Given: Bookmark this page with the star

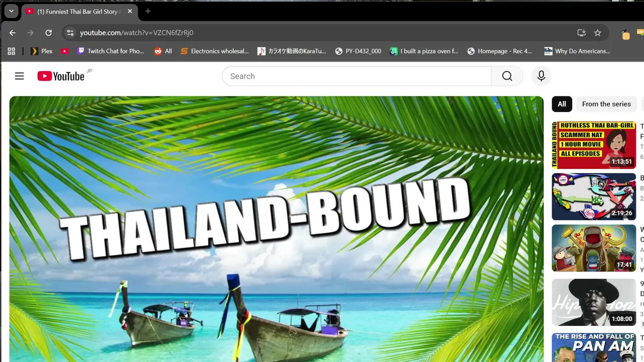Looking at the screenshot, I should pos(598,33).
